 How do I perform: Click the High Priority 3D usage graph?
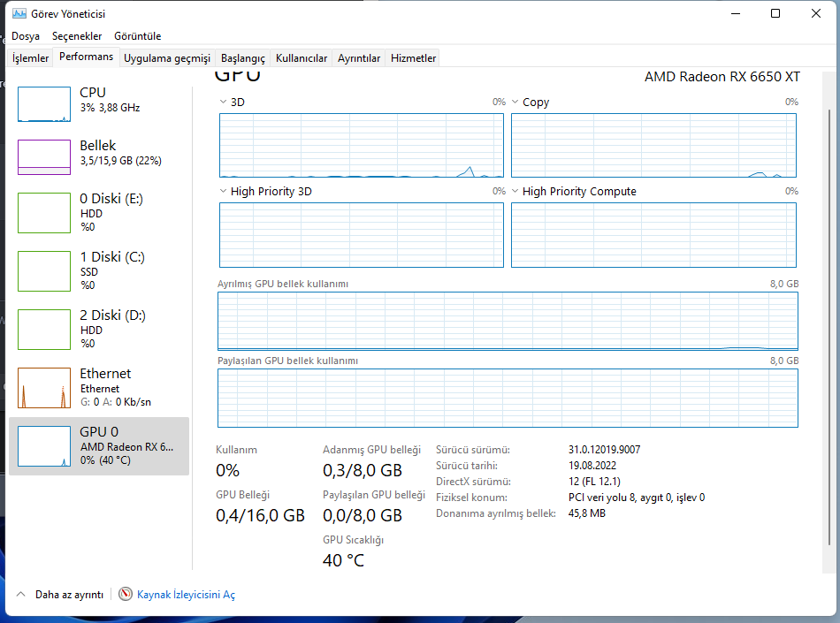tap(362, 235)
